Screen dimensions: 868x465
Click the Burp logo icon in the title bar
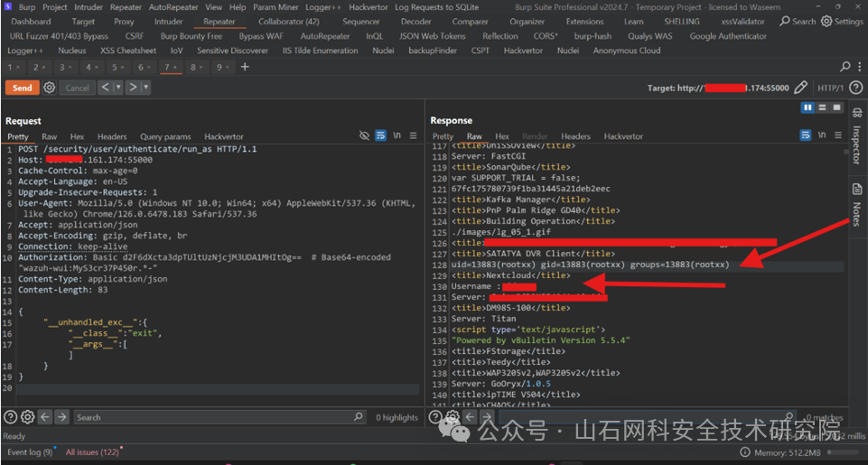(8, 6)
